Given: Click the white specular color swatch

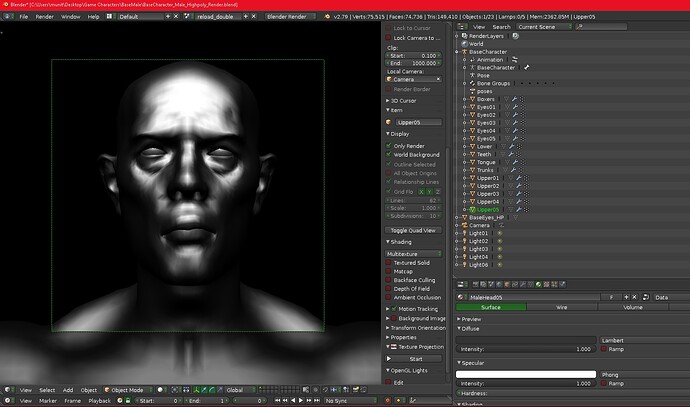Looking at the screenshot, I should click(526, 374).
